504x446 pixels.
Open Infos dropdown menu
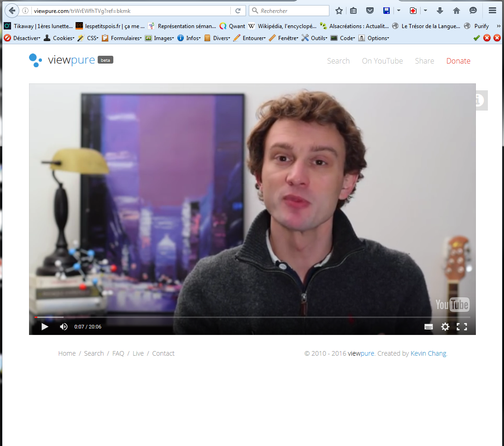coord(189,38)
